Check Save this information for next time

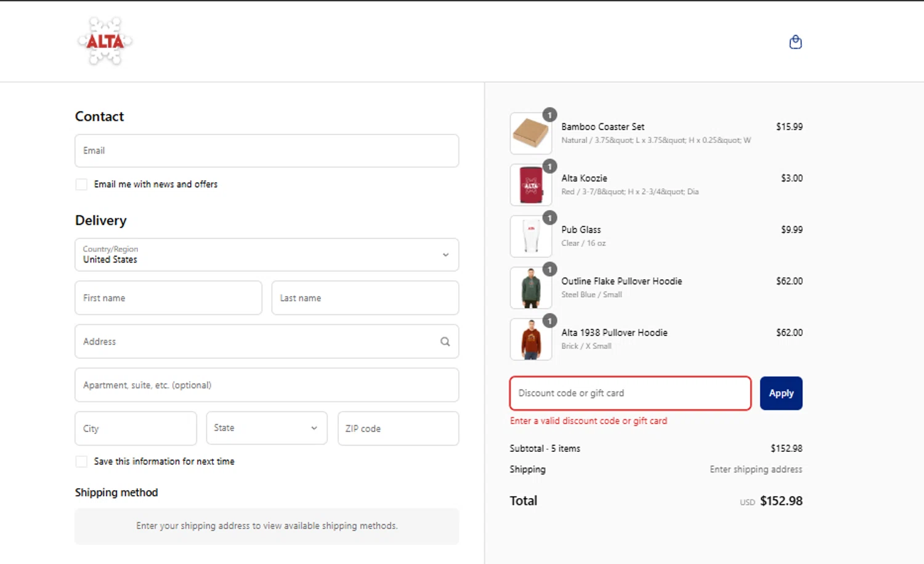coord(81,462)
